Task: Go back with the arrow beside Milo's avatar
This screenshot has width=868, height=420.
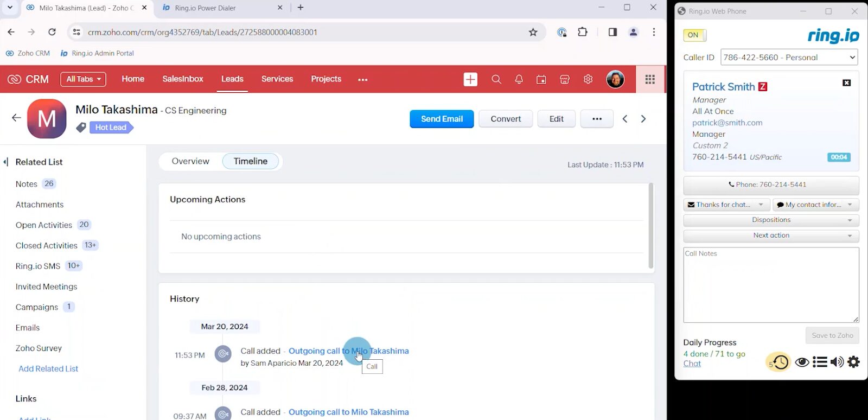Action: 16,118
